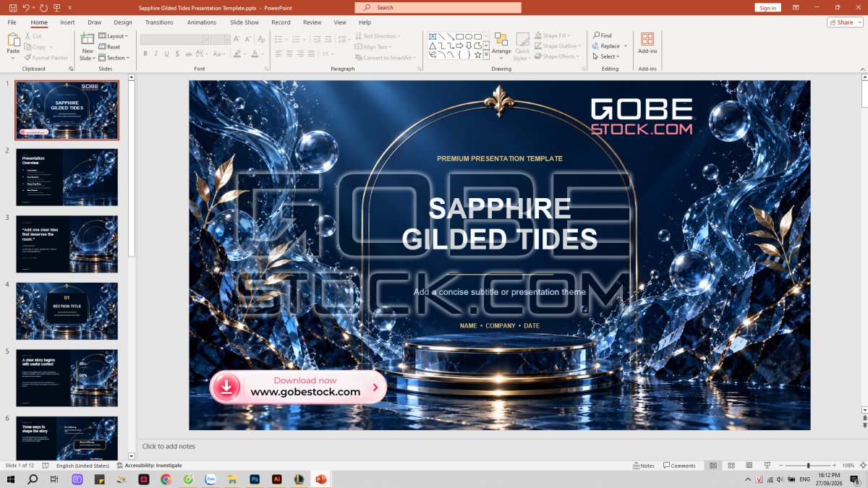This screenshot has height=488, width=868.
Task: Select slide 4 Section Title thumbnail
Action: (x=67, y=311)
